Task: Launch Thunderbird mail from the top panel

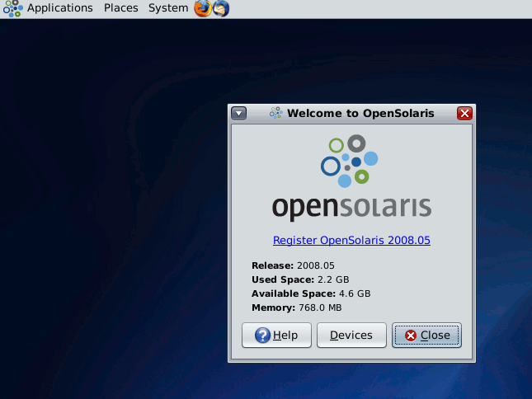Action: 221,8
